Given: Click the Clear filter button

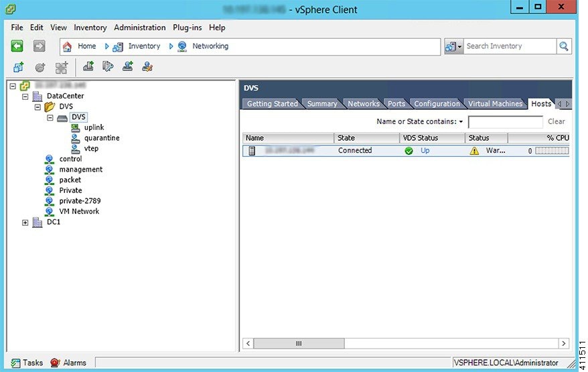Looking at the screenshot, I should (556, 121).
